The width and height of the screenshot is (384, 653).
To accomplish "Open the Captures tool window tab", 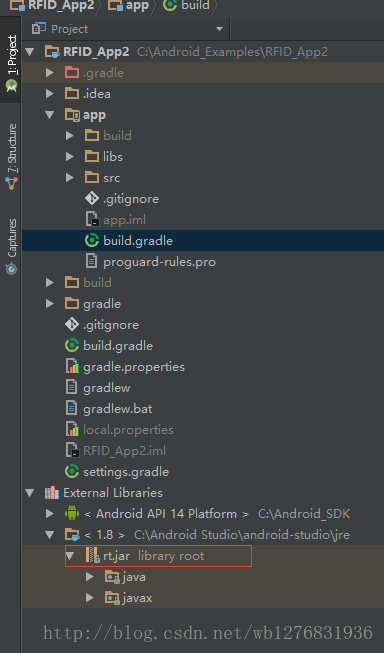I will click(11, 246).
